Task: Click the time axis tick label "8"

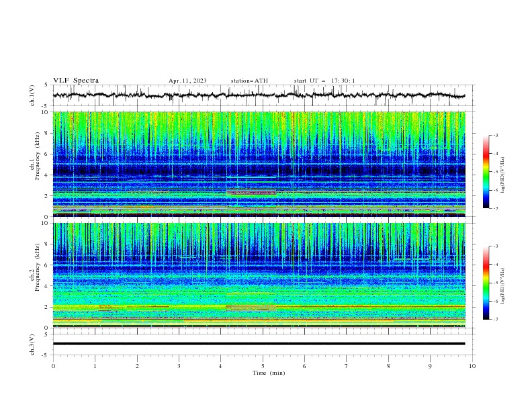Action: 388,366
